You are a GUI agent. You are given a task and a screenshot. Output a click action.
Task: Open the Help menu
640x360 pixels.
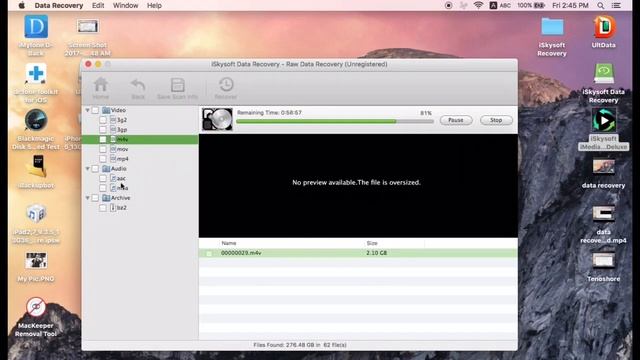coord(154,6)
